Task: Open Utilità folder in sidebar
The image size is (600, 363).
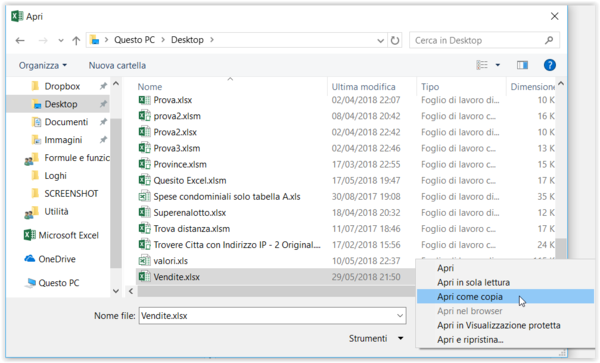Action: click(56, 212)
